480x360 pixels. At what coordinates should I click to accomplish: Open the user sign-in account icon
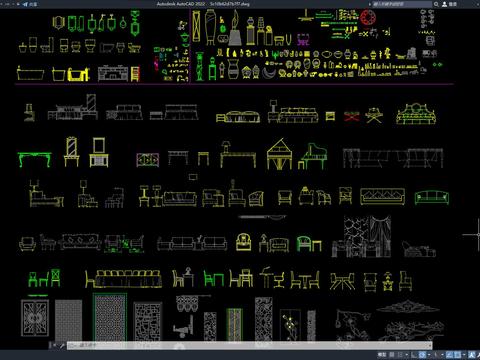[x=444, y=4]
